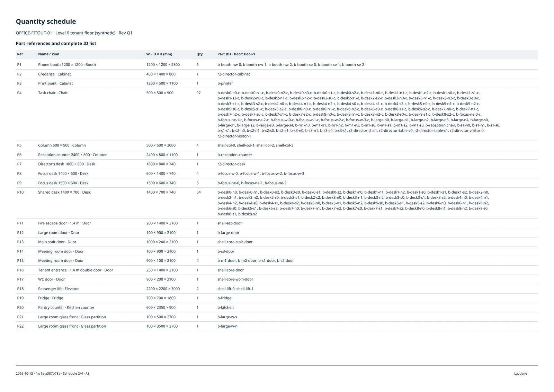Select the "Part references and complete ID list" heading
The image size is (554, 392).
56,43
